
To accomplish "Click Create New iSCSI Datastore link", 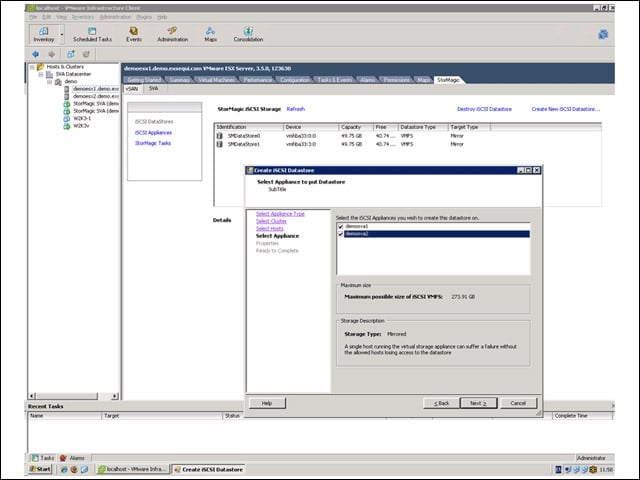I will pyautogui.click(x=566, y=109).
